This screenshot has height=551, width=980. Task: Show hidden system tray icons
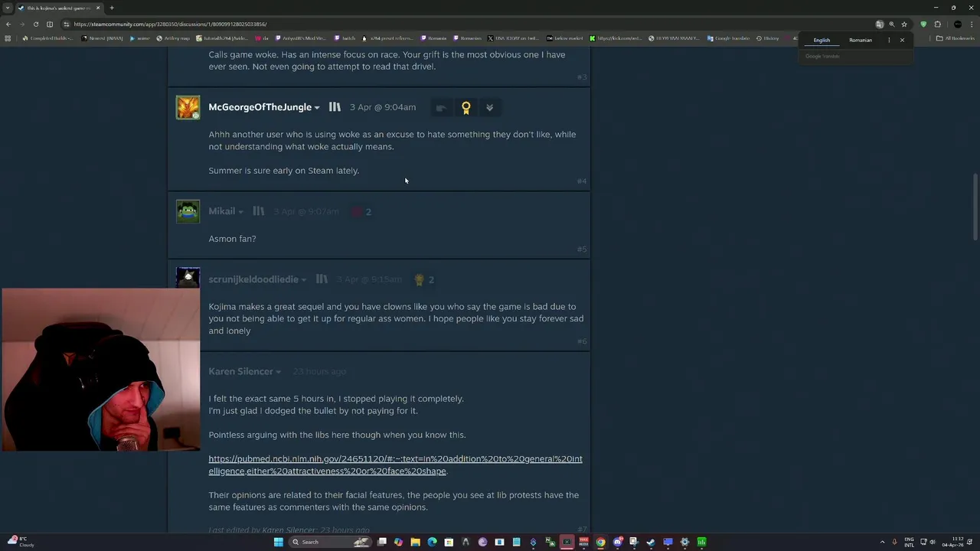tap(882, 542)
